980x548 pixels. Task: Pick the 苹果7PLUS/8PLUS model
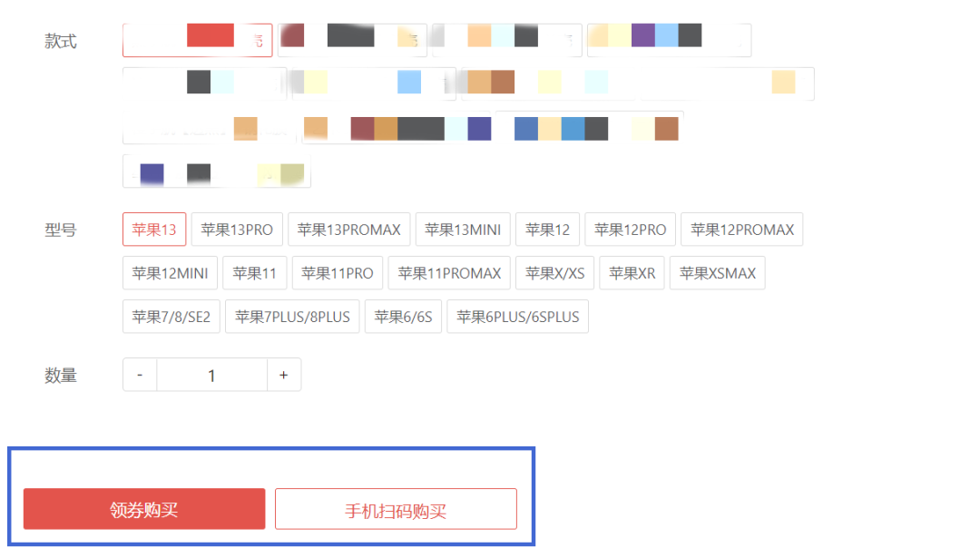pyautogui.click(x=292, y=317)
